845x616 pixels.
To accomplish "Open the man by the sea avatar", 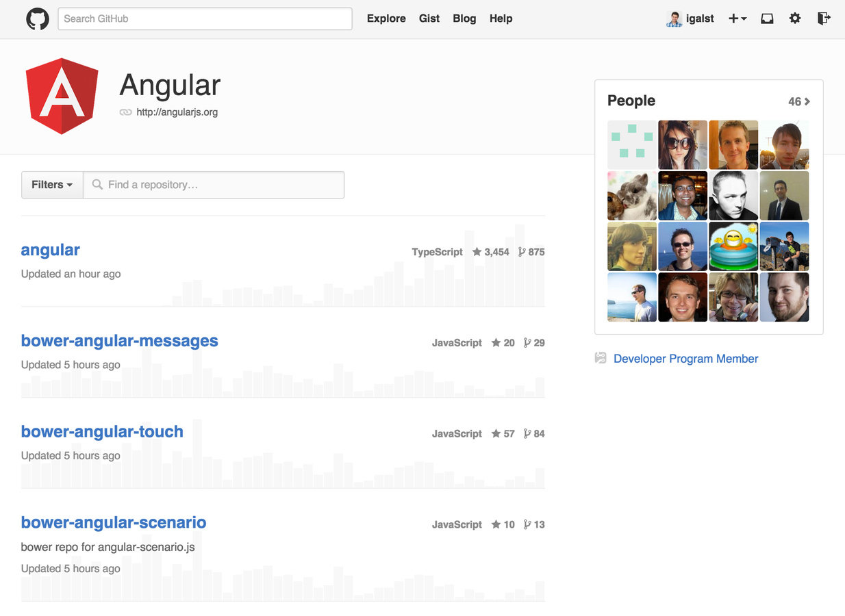I will pos(632,297).
